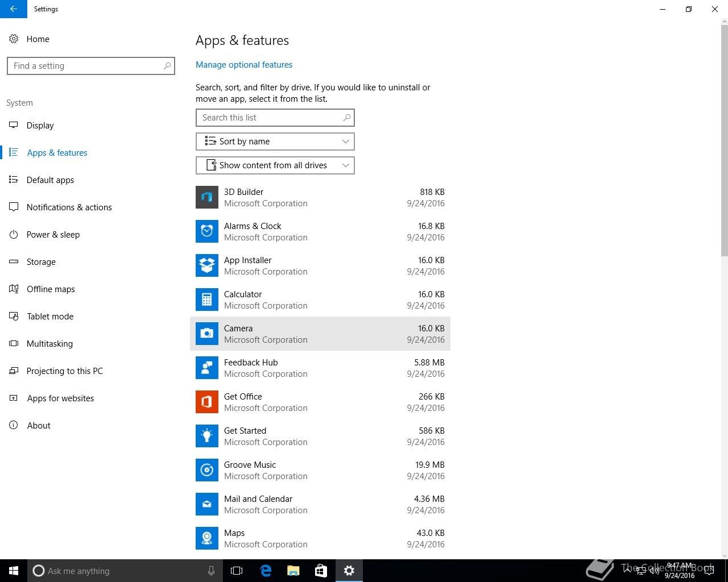728x582 pixels.
Task: Click the Apps for websites icon
Action: point(14,398)
